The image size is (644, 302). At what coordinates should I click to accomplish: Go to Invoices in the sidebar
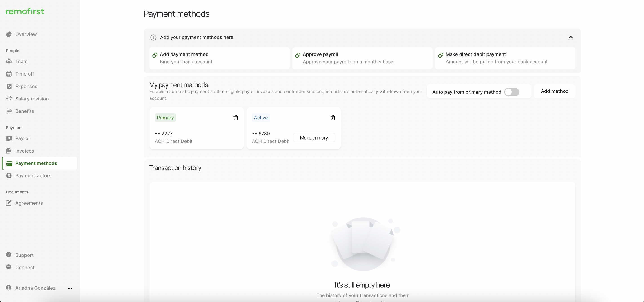(24, 151)
